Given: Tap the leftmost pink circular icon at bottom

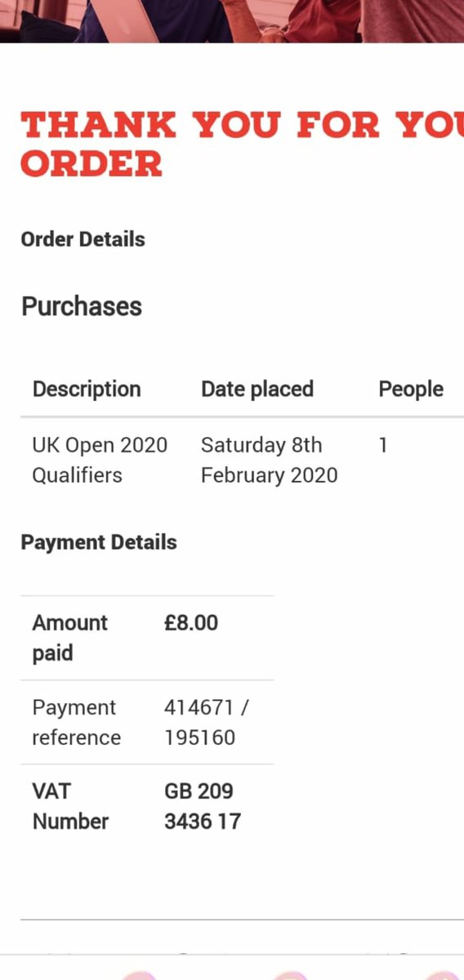Looking at the screenshot, I should 139,975.
